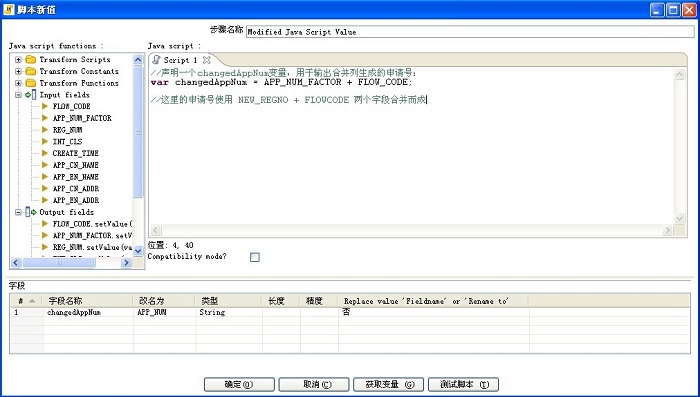Screen dimensions: 700x397
Task: Click the function tree scroll down arrow
Action: (138, 252)
